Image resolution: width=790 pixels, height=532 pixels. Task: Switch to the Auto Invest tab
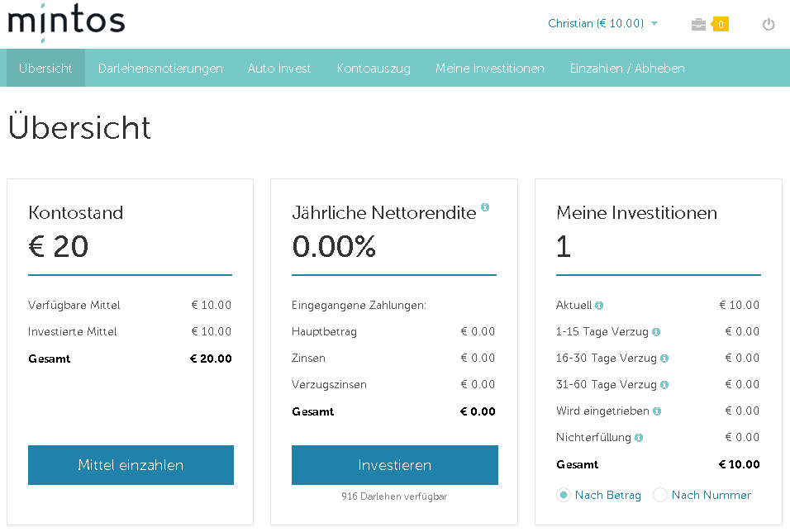click(x=279, y=69)
